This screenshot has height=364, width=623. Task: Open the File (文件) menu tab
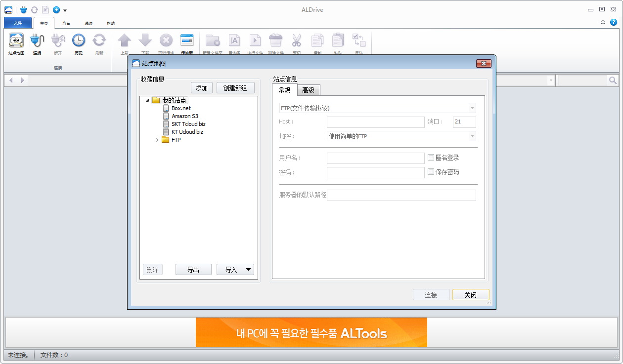18,23
